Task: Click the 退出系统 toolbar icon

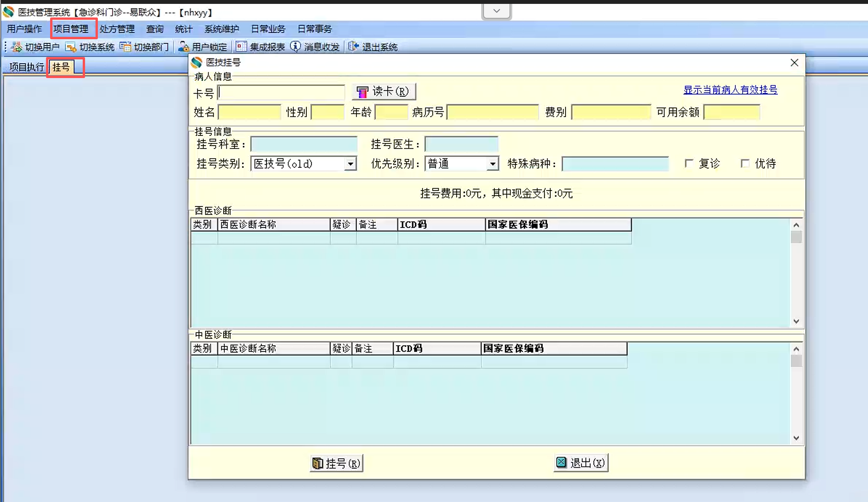Action: pyautogui.click(x=353, y=47)
